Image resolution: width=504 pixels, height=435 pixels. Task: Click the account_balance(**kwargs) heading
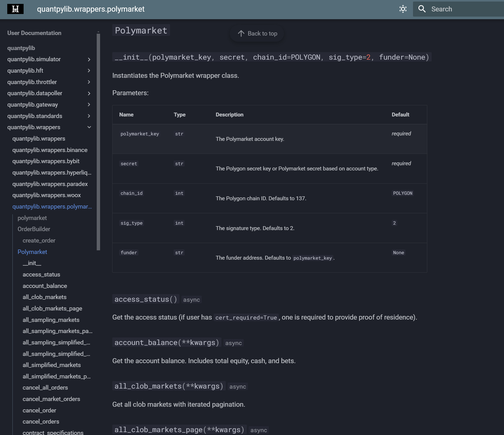[x=167, y=342]
